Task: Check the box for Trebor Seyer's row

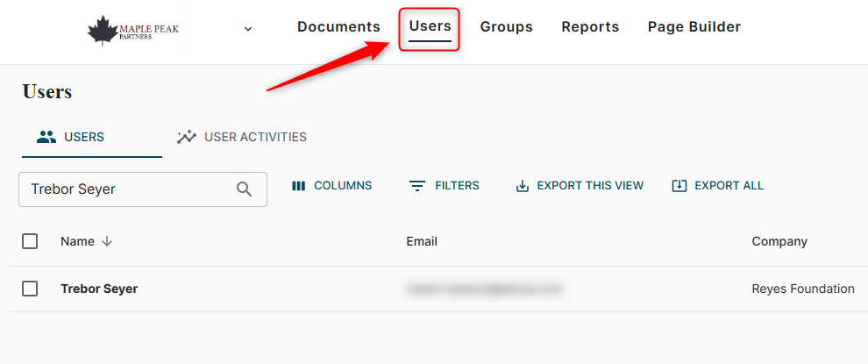Action: click(30, 289)
